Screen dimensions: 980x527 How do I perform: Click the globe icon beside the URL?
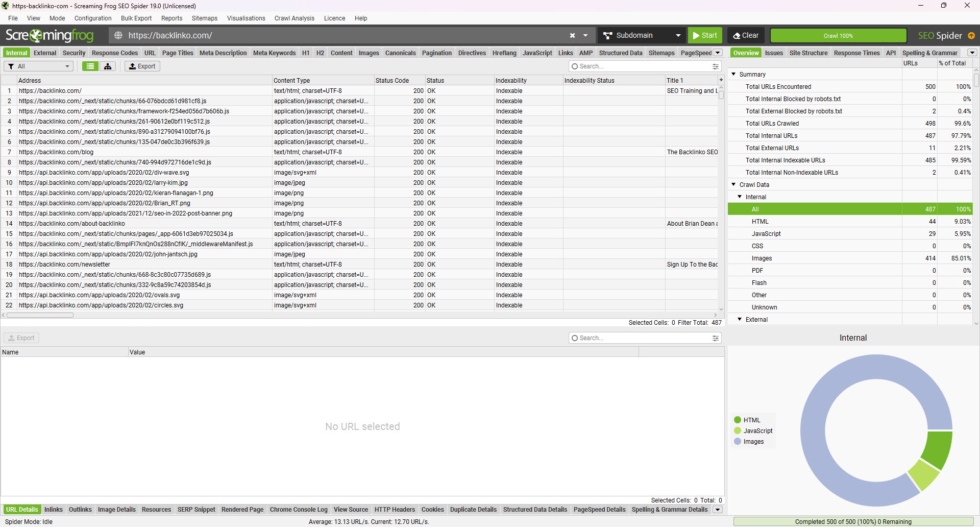(118, 35)
